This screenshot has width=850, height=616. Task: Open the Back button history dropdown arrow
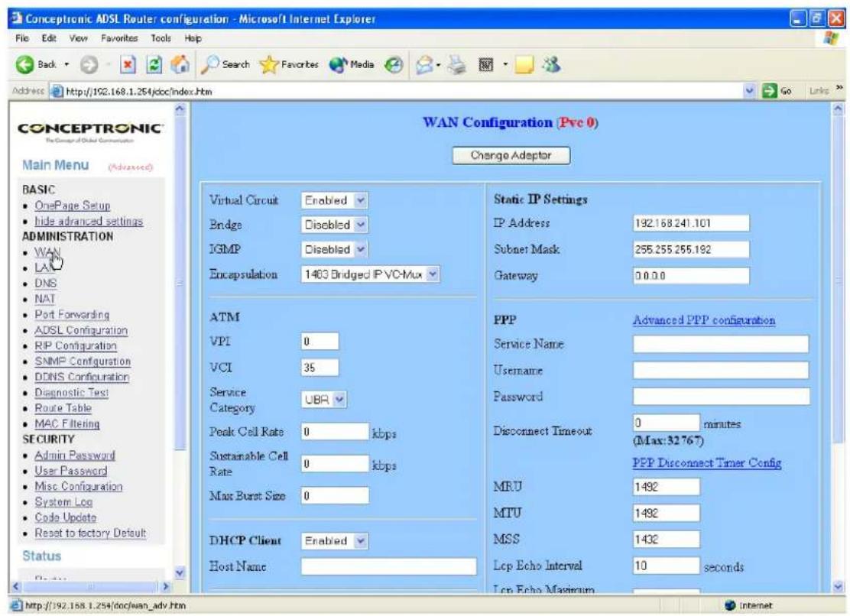[67, 64]
